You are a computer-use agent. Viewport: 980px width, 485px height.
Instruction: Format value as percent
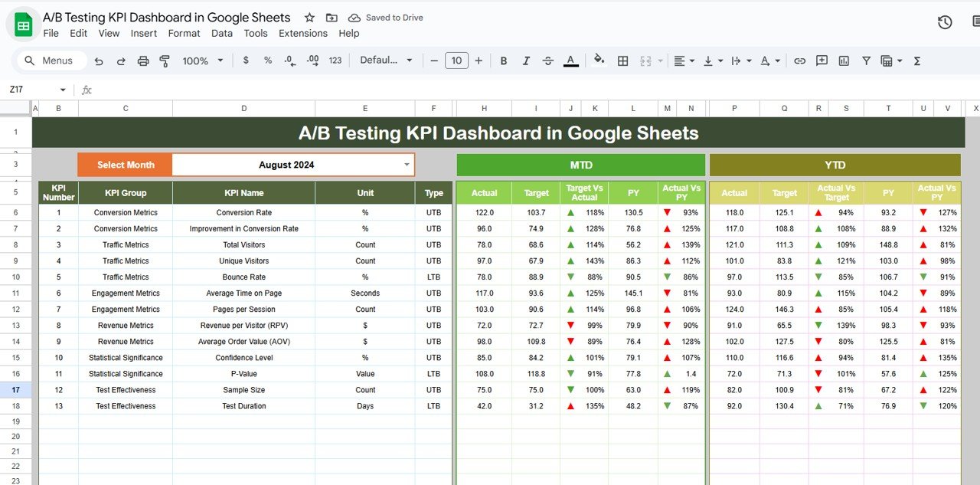[x=267, y=61]
